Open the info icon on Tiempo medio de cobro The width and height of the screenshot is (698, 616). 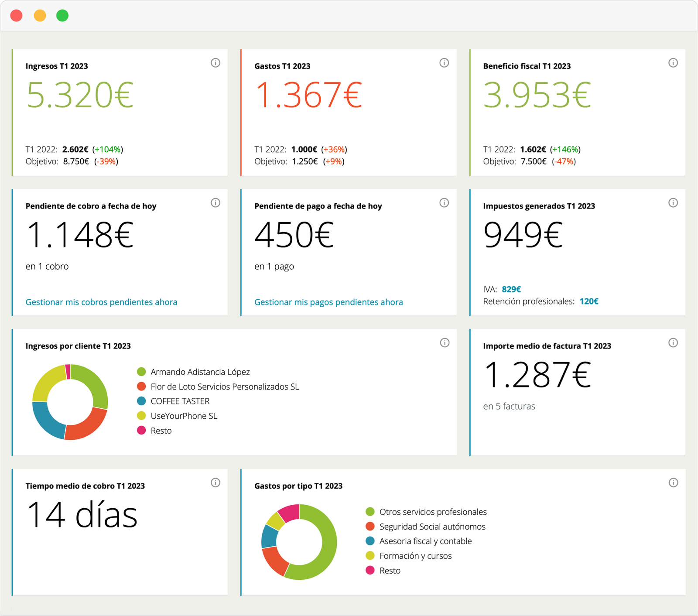coord(216,483)
